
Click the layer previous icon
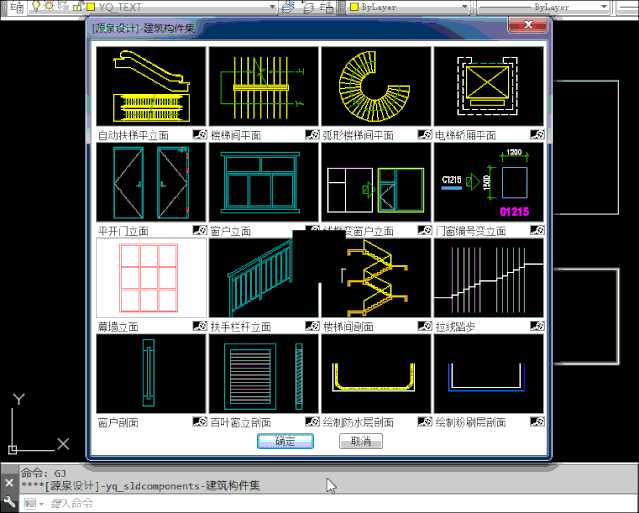pyautogui.click(x=309, y=7)
